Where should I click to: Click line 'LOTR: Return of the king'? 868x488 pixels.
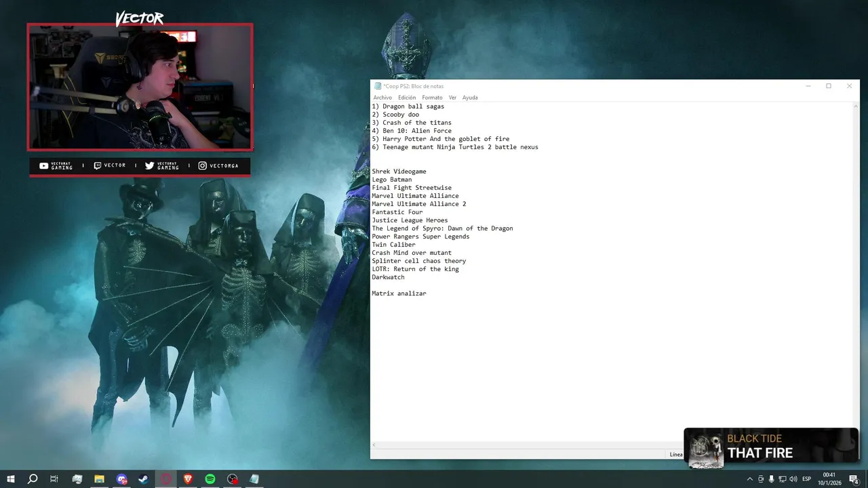pos(415,269)
